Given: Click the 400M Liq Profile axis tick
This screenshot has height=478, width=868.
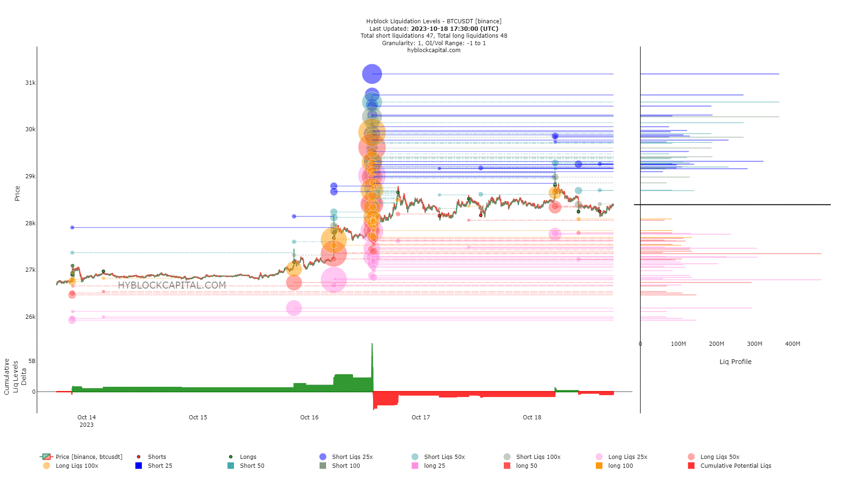Looking at the screenshot, I should pos(793,344).
